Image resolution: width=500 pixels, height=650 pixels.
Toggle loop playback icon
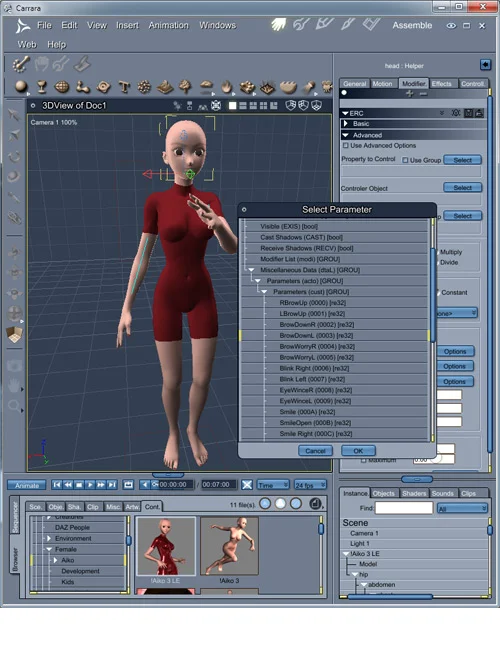click(x=128, y=485)
